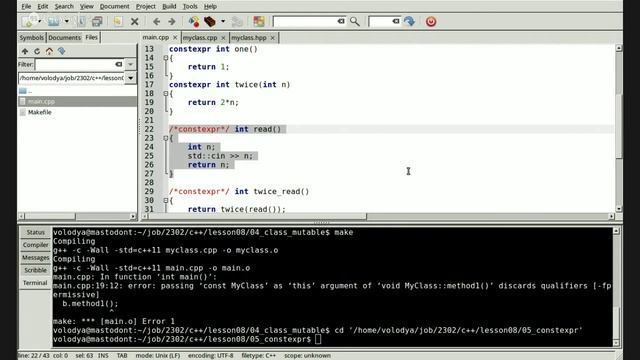The height and width of the screenshot is (360, 640).
Task: Reload the current file from disk
Action: (x=118, y=21)
